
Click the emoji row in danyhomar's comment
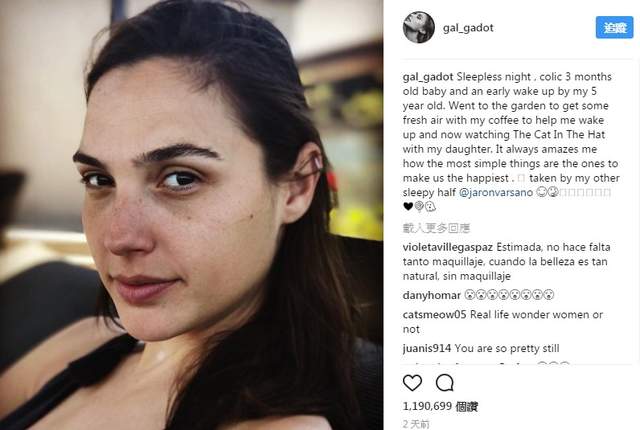tap(509, 295)
